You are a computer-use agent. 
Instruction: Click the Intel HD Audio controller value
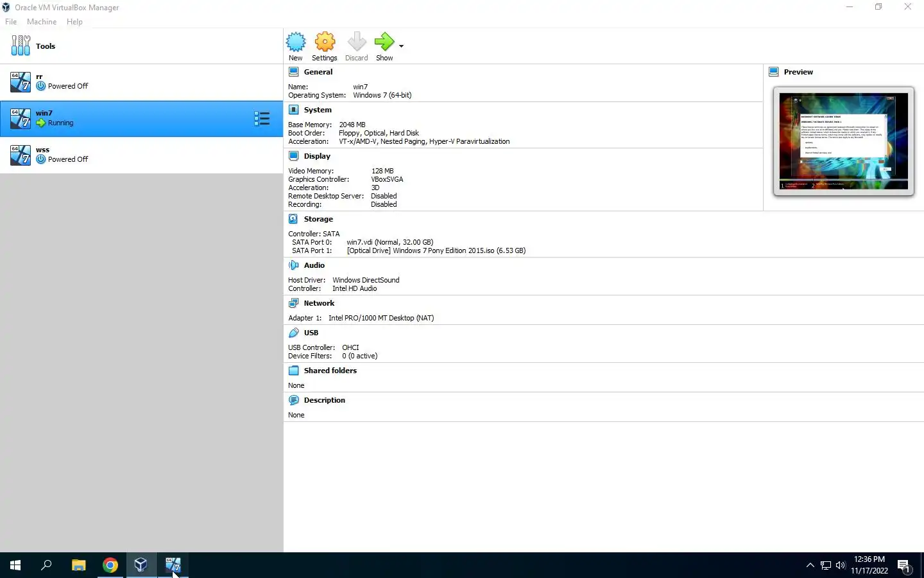(x=355, y=288)
